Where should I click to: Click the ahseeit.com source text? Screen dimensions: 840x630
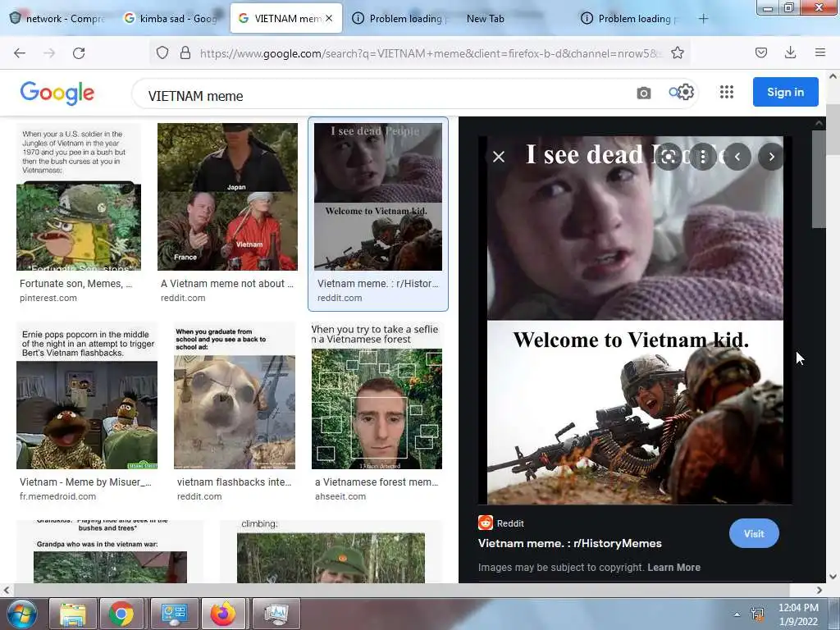tap(340, 496)
